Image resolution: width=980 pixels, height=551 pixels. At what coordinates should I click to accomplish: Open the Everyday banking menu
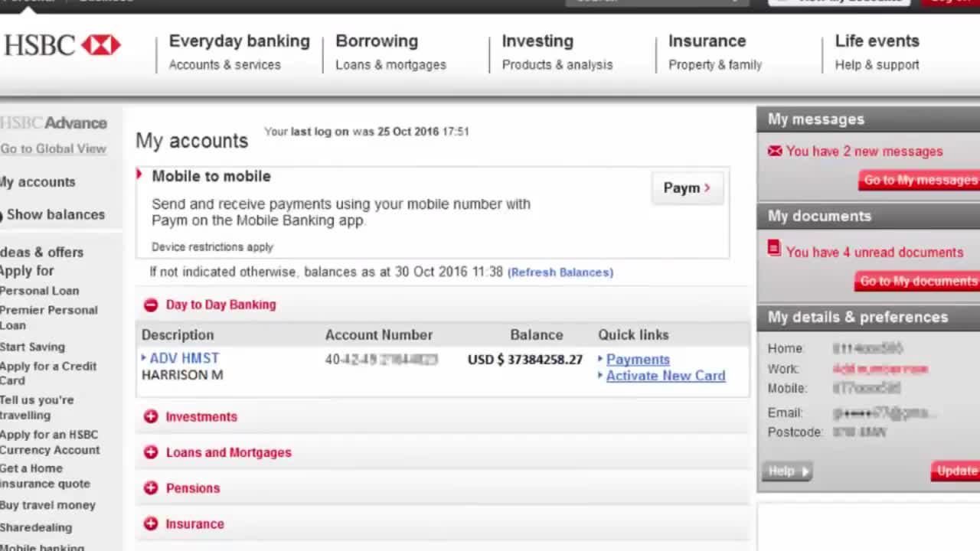tap(239, 41)
